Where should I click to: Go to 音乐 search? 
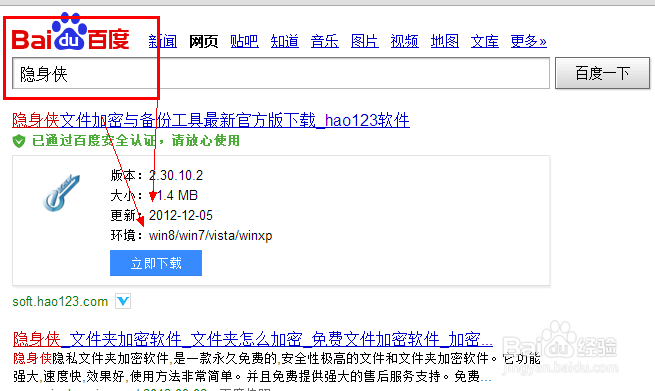(x=325, y=41)
